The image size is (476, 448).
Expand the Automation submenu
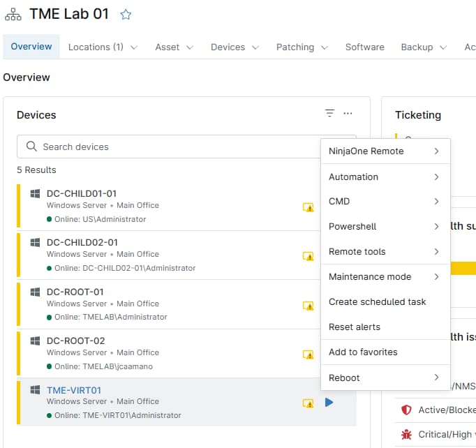tap(385, 177)
